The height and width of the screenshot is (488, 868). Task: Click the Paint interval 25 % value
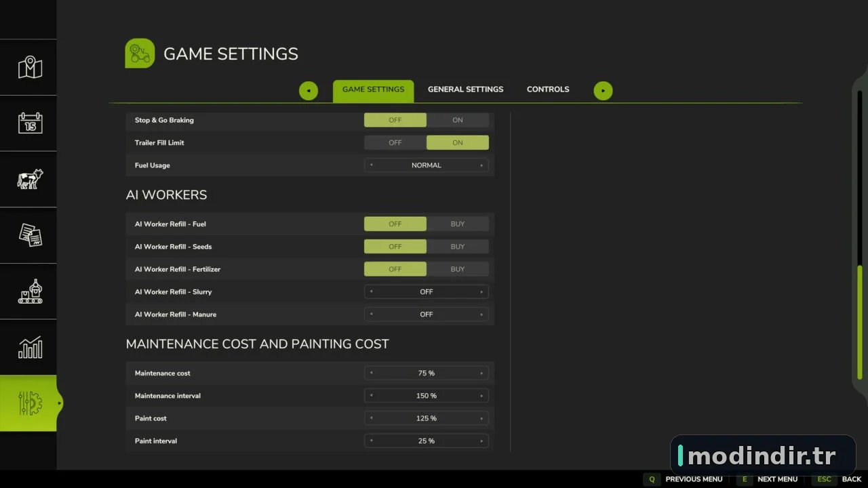coord(427,441)
